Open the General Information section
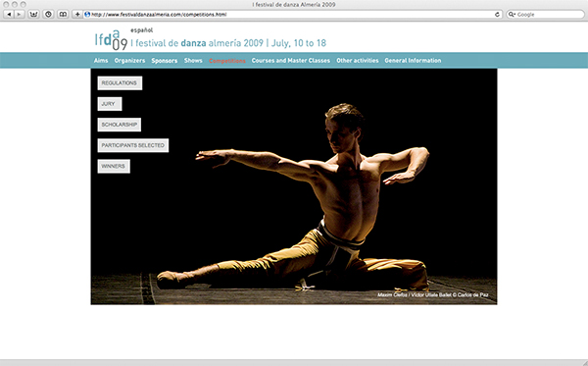This screenshot has height=366, width=588. click(x=413, y=61)
